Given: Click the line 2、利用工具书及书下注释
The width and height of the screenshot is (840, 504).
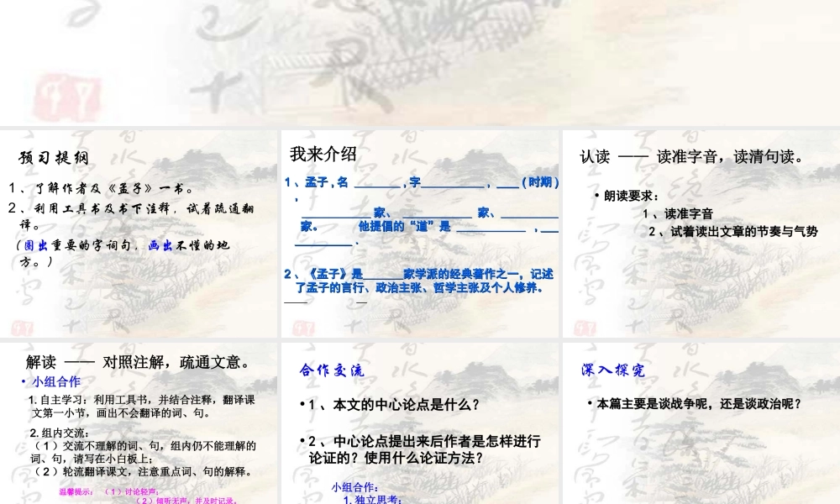Looking at the screenshot, I should (131, 208).
